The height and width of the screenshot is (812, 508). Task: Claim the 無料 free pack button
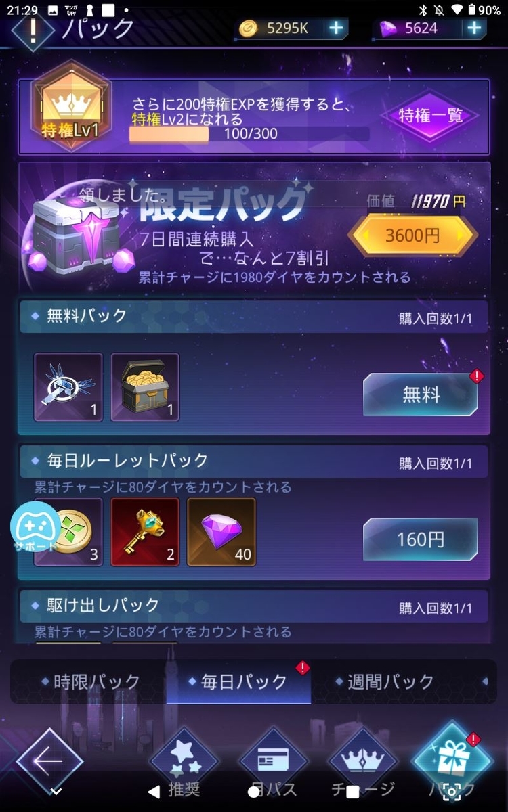(421, 394)
